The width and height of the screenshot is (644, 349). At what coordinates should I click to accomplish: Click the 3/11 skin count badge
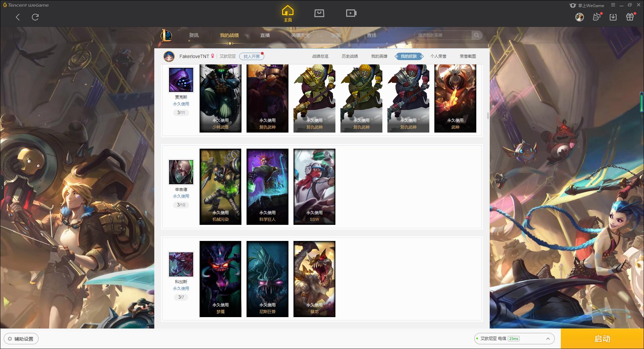pos(181,113)
